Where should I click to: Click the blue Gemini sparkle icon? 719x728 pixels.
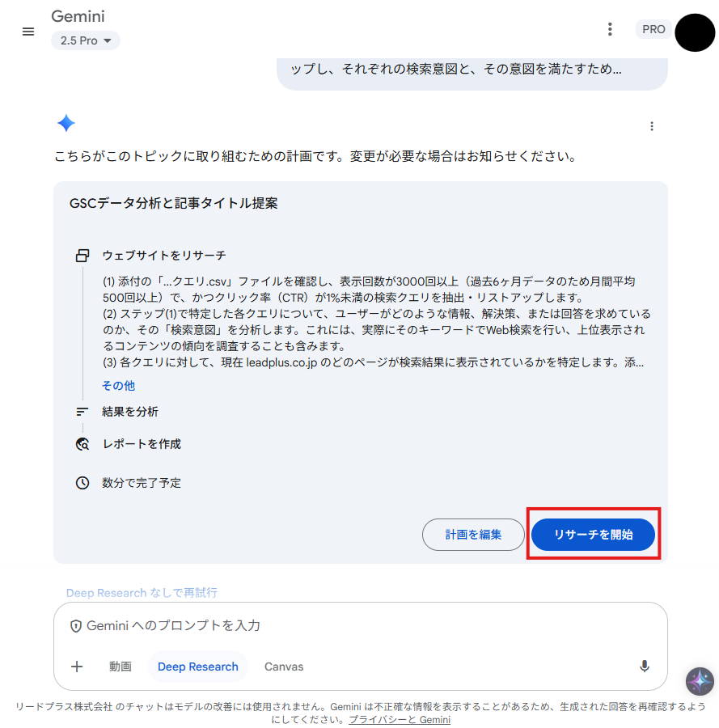coord(66,123)
